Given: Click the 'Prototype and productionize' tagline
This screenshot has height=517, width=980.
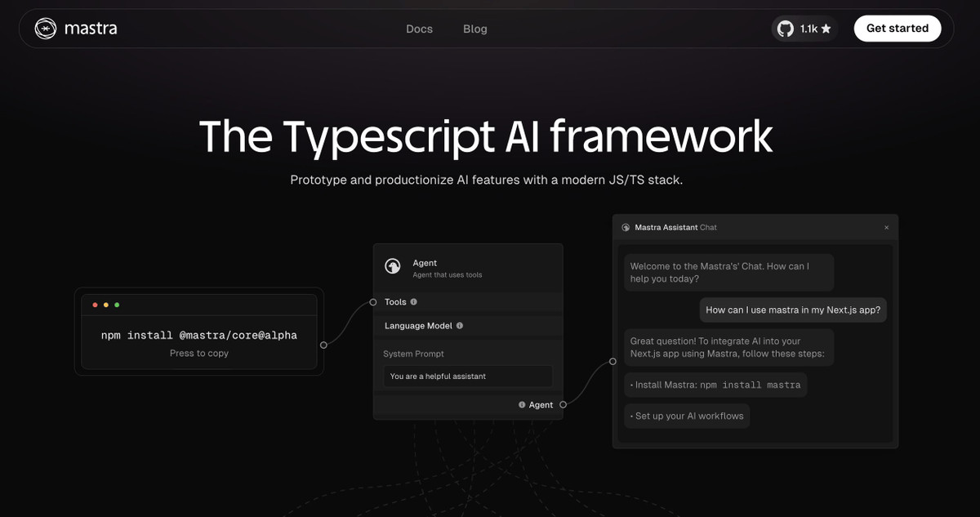Looking at the screenshot, I should pyautogui.click(x=487, y=180).
